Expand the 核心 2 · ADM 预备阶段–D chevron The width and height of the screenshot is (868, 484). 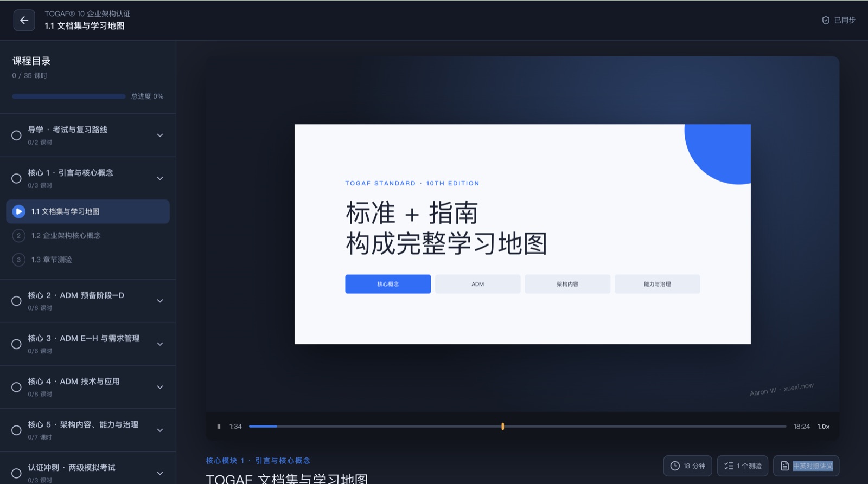pyautogui.click(x=160, y=301)
